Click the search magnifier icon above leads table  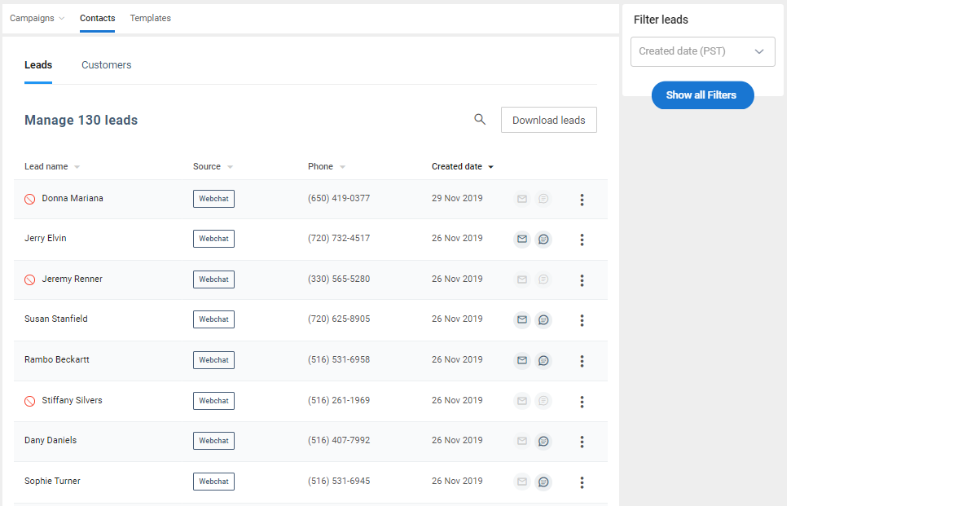point(480,120)
